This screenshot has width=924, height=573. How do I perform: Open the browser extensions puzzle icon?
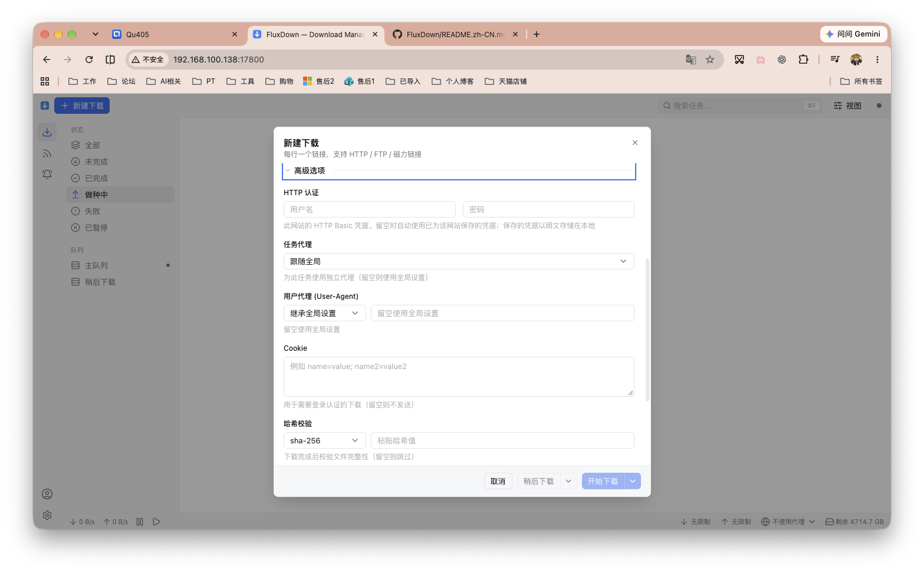tap(803, 60)
